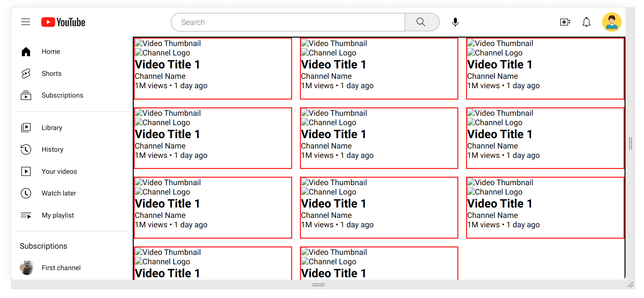Click the create video camera icon
644x298 pixels.
(x=565, y=22)
